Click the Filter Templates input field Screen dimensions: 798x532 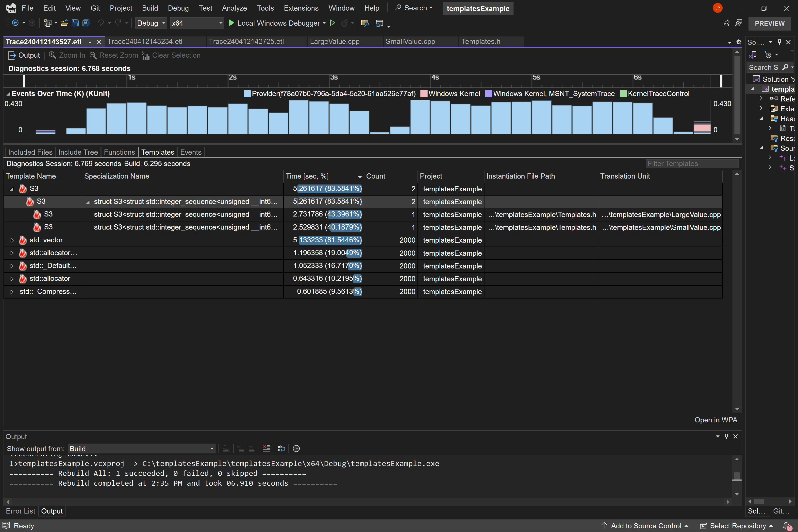(692, 164)
